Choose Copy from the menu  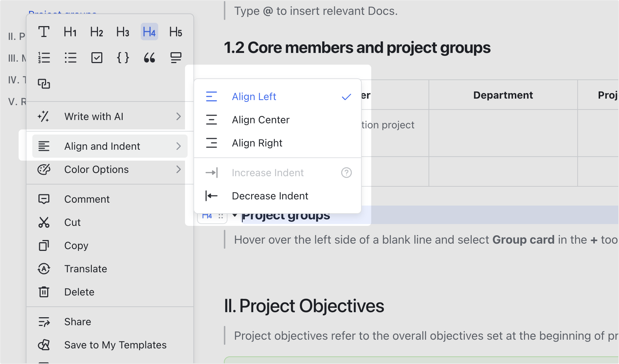[110, 245]
